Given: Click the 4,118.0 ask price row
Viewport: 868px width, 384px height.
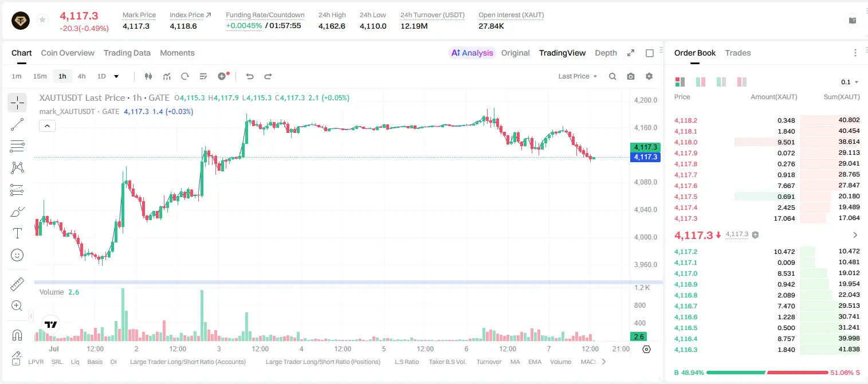Looking at the screenshot, I should point(767,142).
